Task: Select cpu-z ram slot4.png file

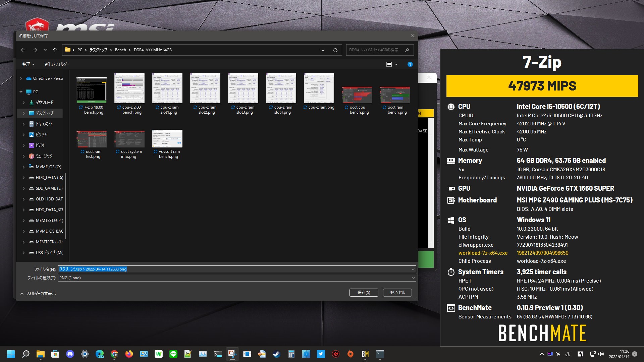Action: click(x=281, y=94)
